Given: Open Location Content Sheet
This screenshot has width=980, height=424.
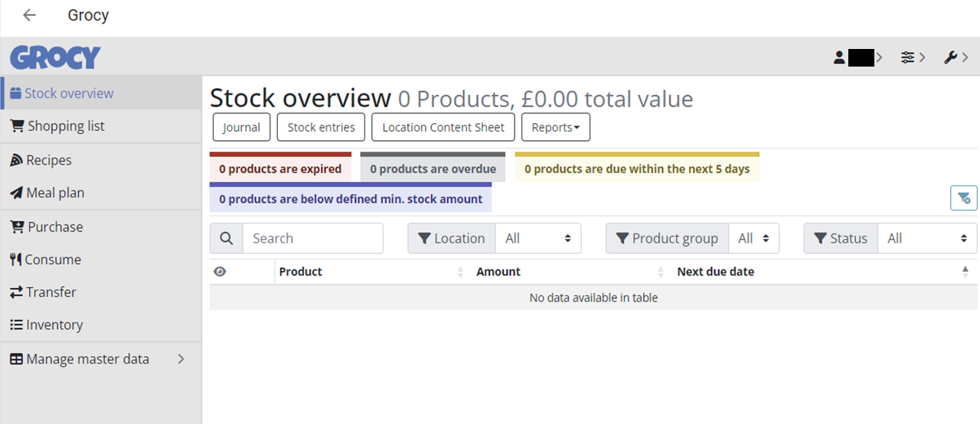Looking at the screenshot, I should point(443,128).
